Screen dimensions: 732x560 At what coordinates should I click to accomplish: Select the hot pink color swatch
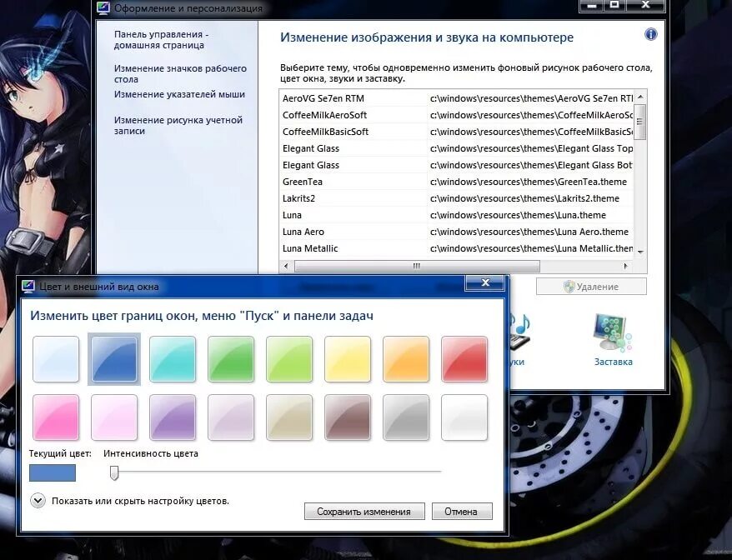pyautogui.click(x=56, y=417)
